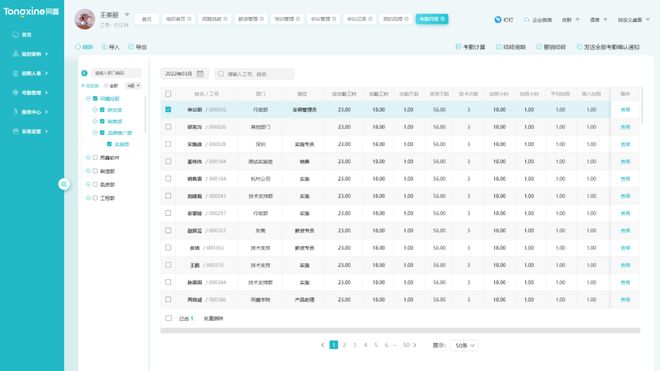Image resolution: width=660 pixels, height=371 pixels.
Task: Check the row checkbox for employee 王鹏 000376
Action: (x=168, y=265)
